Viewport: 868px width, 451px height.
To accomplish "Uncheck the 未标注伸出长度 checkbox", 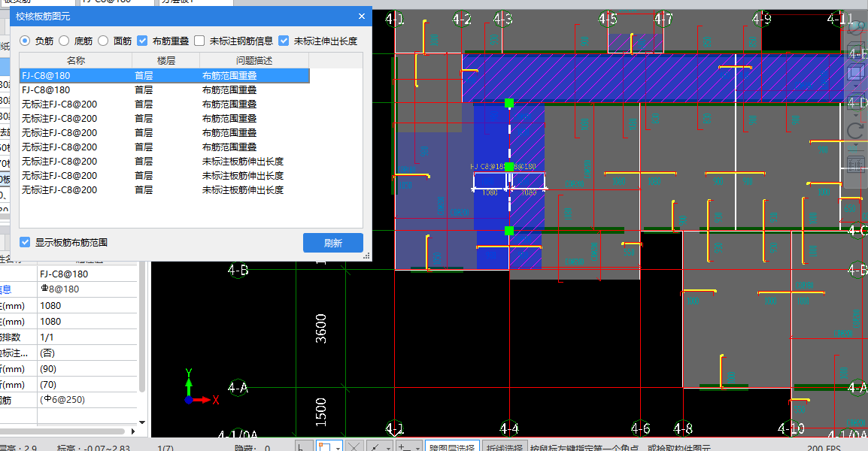I will pyautogui.click(x=284, y=41).
